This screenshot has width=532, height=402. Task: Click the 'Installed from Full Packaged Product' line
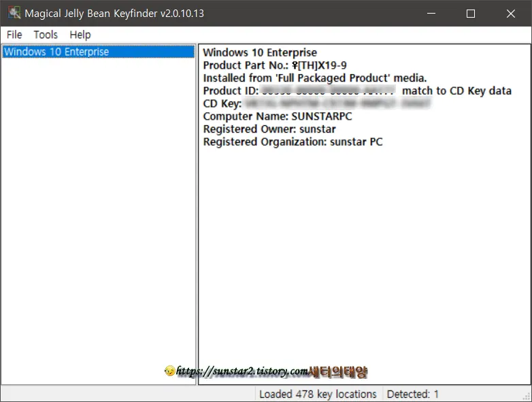tap(315, 78)
